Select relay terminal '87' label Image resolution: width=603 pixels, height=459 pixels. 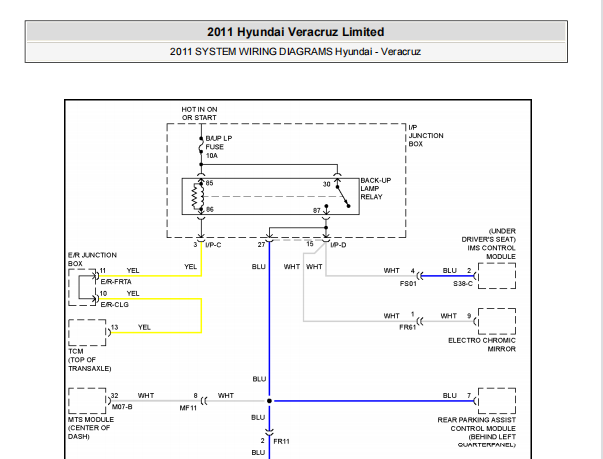point(316,210)
